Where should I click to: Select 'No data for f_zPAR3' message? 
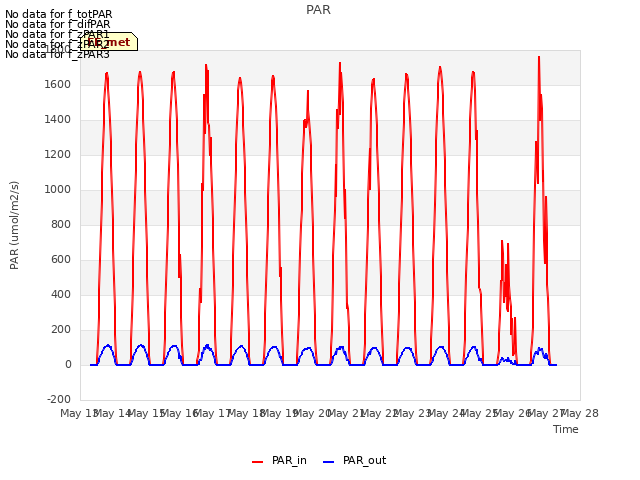(57, 54)
